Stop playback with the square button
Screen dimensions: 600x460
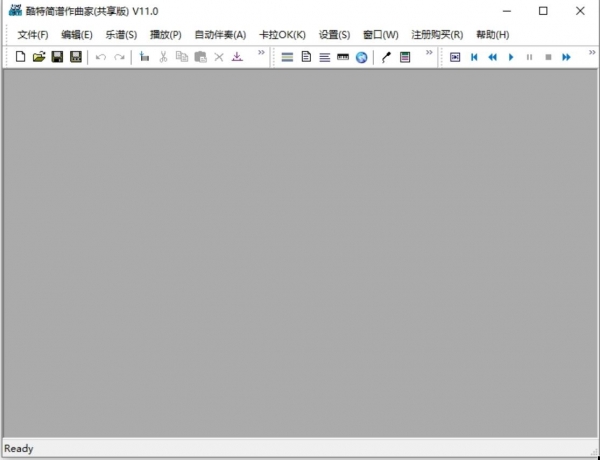point(548,57)
